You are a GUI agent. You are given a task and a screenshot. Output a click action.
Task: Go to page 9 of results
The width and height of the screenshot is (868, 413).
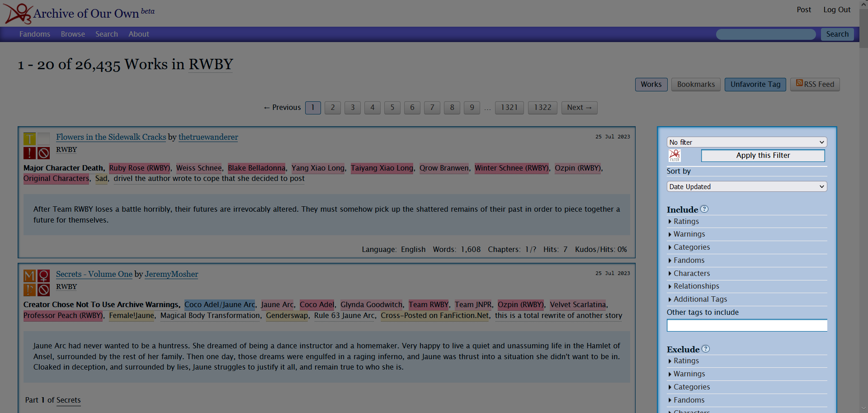(x=472, y=107)
